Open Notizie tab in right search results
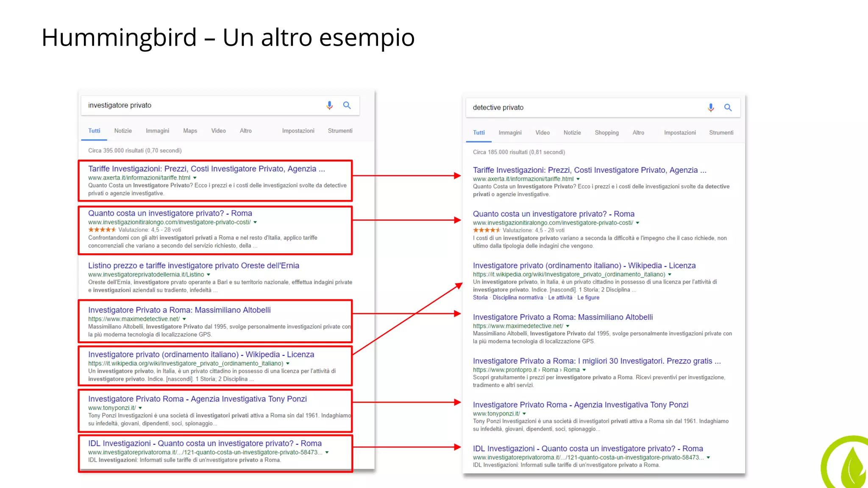Screen dimensions: 868x488 click(572, 133)
